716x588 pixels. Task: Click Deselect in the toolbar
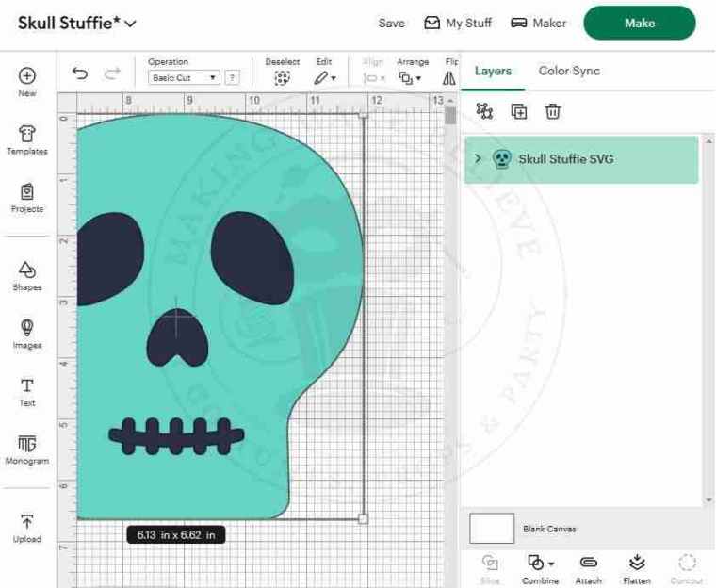(281, 73)
